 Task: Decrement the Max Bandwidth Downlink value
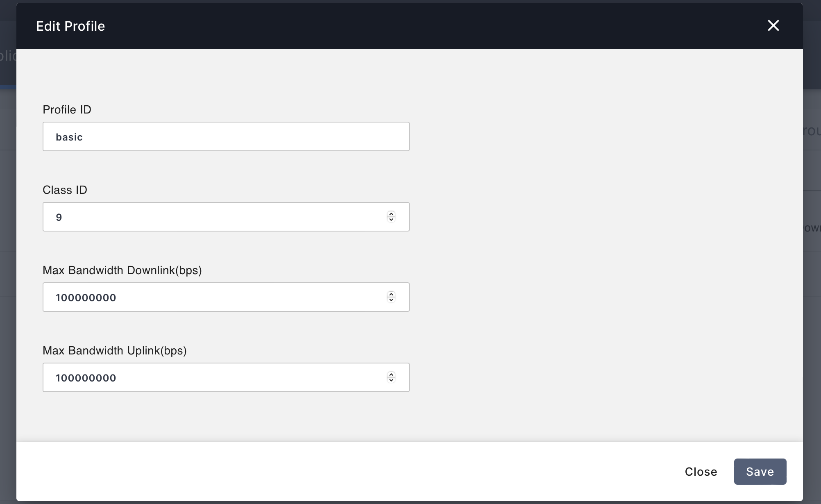pyautogui.click(x=391, y=300)
